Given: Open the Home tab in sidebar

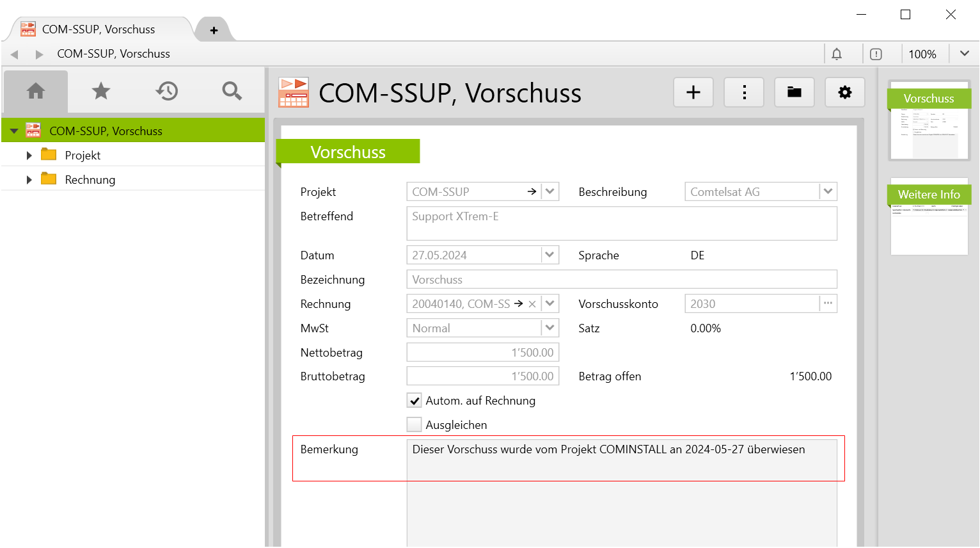Looking at the screenshot, I should point(36,92).
